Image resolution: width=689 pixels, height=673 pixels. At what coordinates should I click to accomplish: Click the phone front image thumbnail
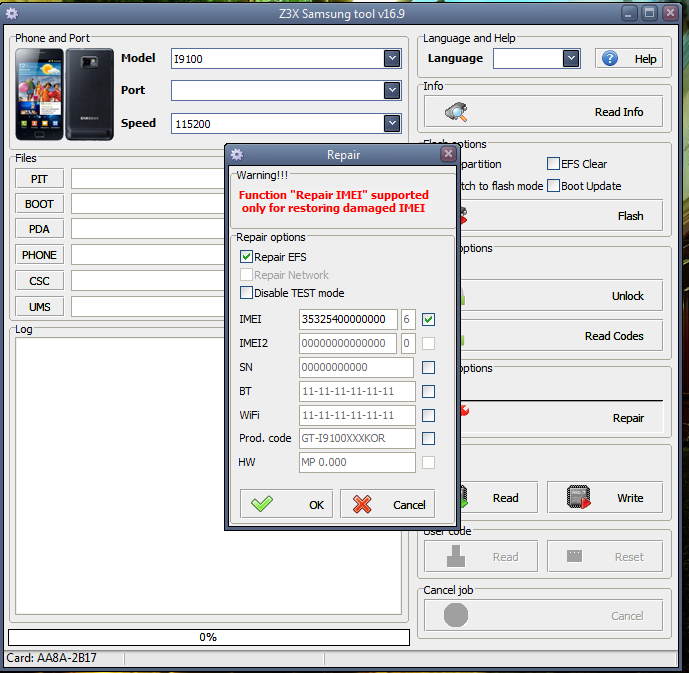click(x=40, y=94)
